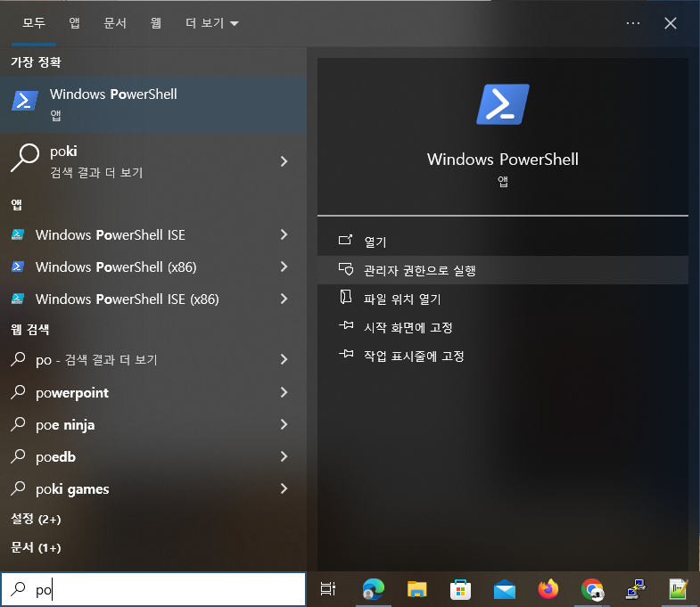Select the 모두 tab
The height and width of the screenshot is (607, 700).
[x=34, y=23]
